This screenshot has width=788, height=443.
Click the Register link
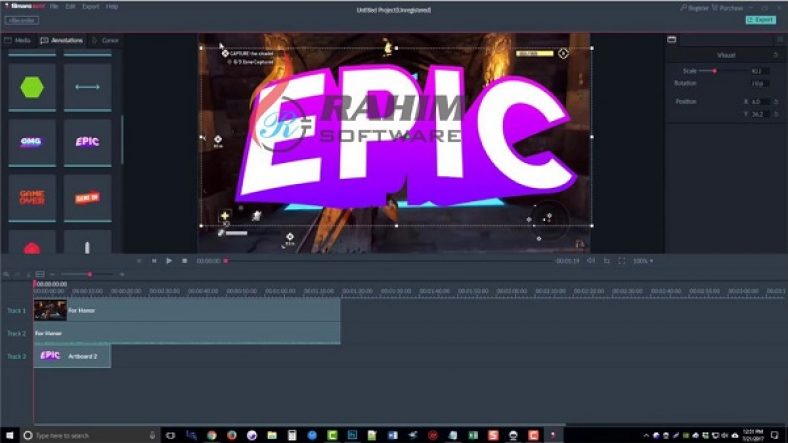click(x=694, y=8)
